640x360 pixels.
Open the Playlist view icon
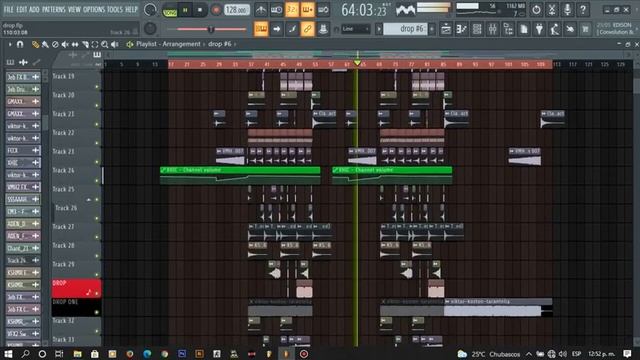pos(446,29)
